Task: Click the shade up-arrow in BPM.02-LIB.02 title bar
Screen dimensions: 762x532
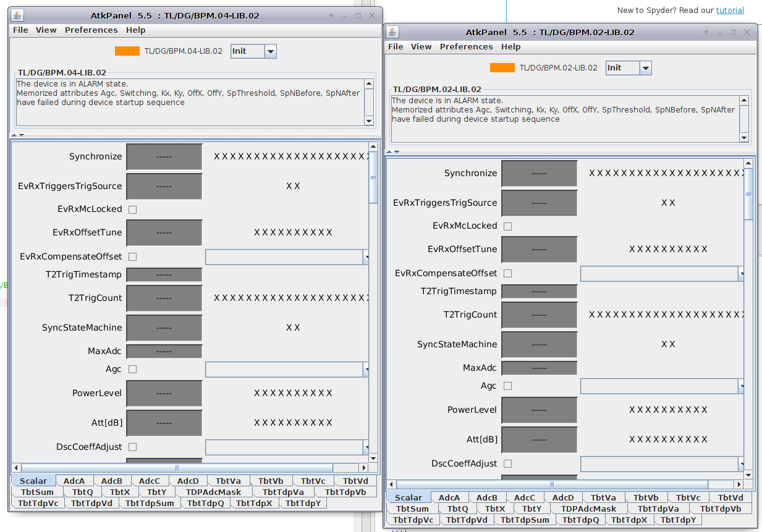Action: pos(706,32)
